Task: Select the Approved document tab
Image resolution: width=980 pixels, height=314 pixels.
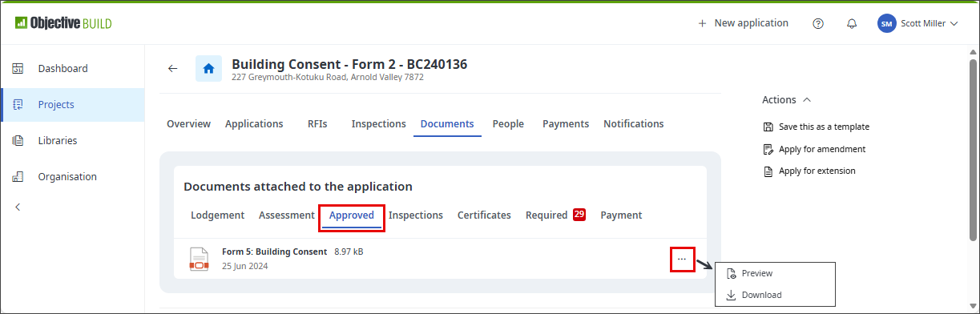Action: [x=352, y=215]
